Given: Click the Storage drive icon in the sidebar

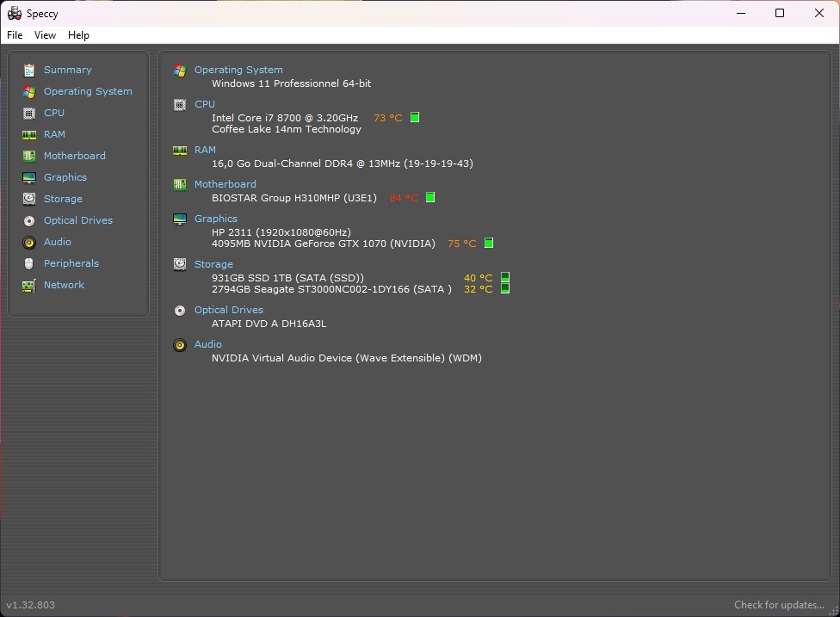Looking at the screenshot, I should [29, 199].
